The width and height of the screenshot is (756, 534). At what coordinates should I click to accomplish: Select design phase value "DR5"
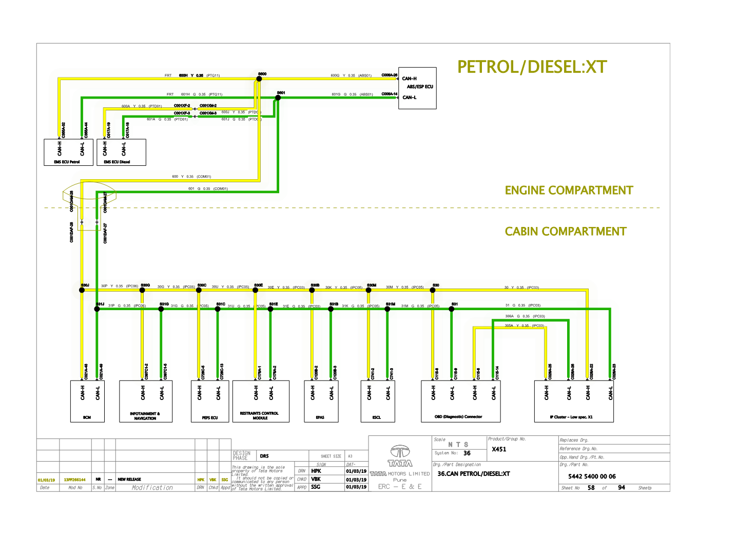[x=264, y=456]
